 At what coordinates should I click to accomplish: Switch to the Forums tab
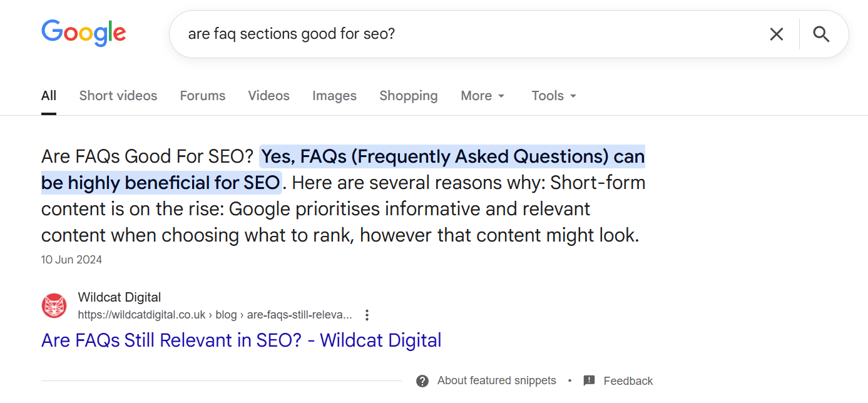(203, 96)
